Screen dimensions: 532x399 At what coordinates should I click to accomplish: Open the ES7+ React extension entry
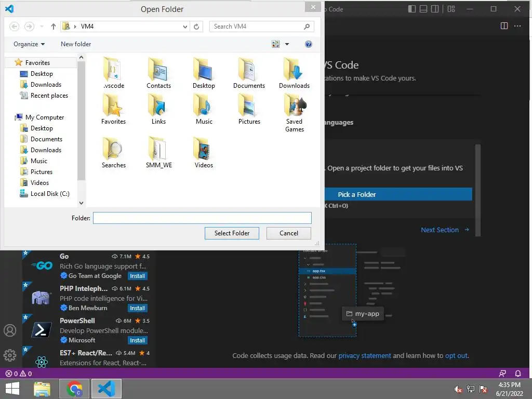(x=88, y=357)
